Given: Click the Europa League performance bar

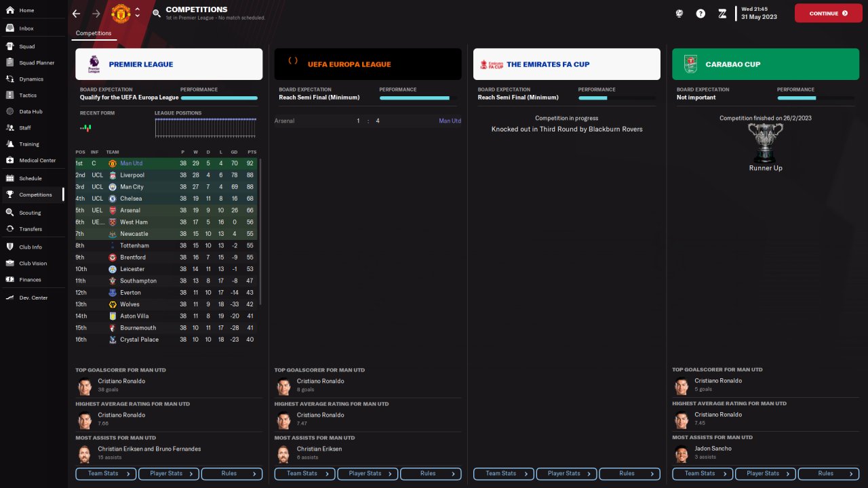Looking at the screenshot, I should (x=418, y=98).
